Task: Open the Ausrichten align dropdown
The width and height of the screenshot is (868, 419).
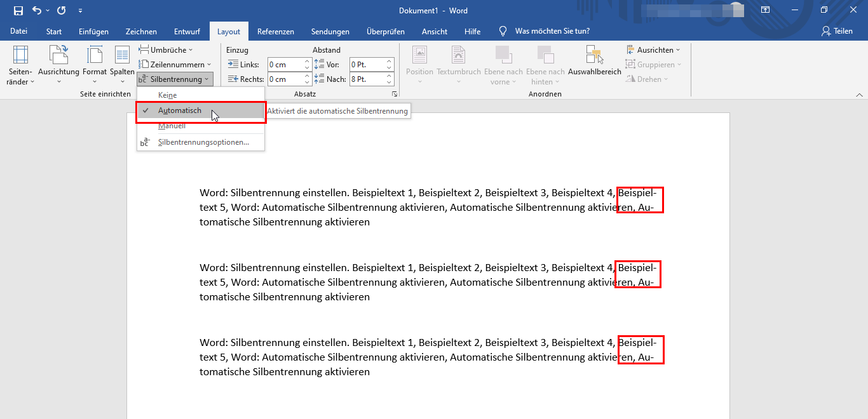Action: (x=653, y=50)
